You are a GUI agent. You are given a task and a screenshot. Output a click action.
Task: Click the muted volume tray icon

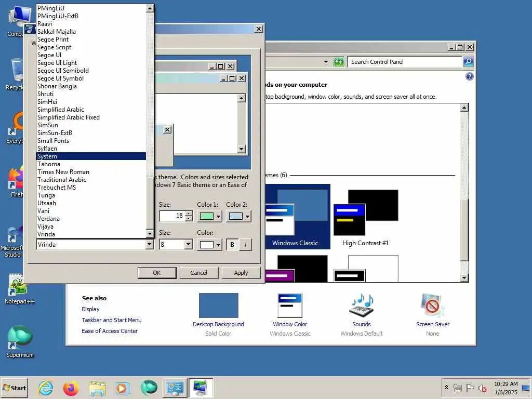[483, 388]
